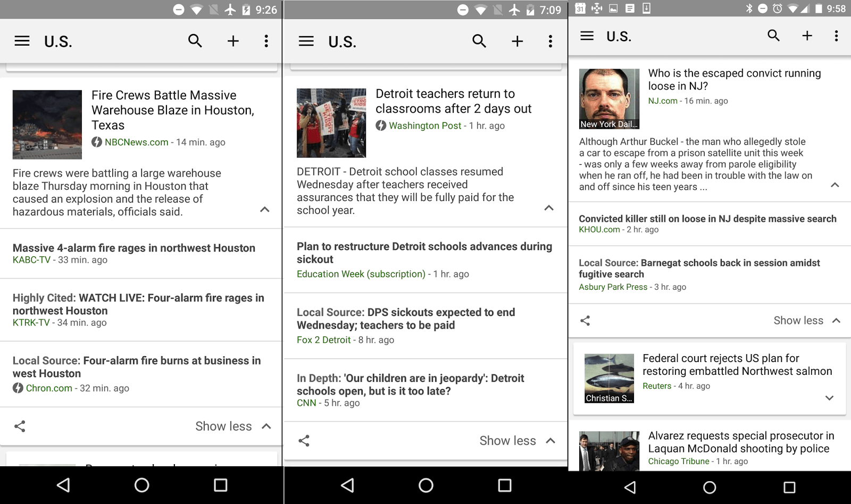Collapse the Arthur Buckel summary with the up chevron

click(835, 185)
